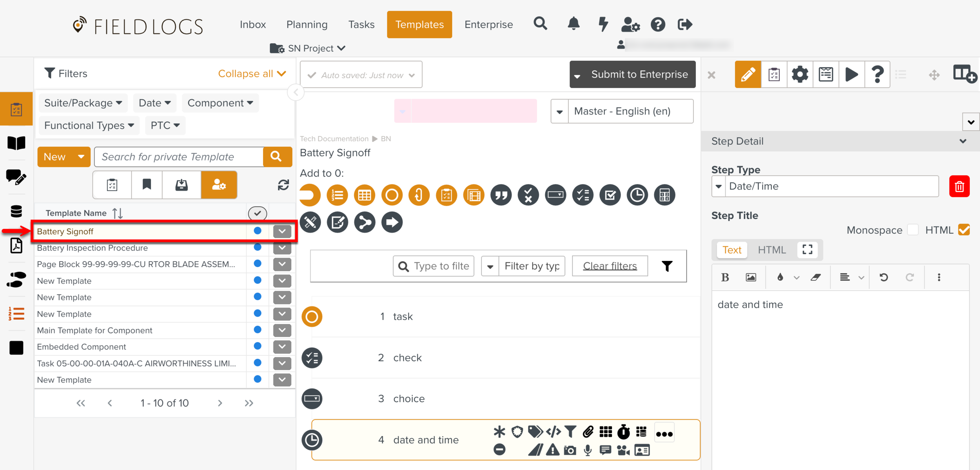Switch to the HTML editor tab
The image size is (980, 470).
coord(771,250)
